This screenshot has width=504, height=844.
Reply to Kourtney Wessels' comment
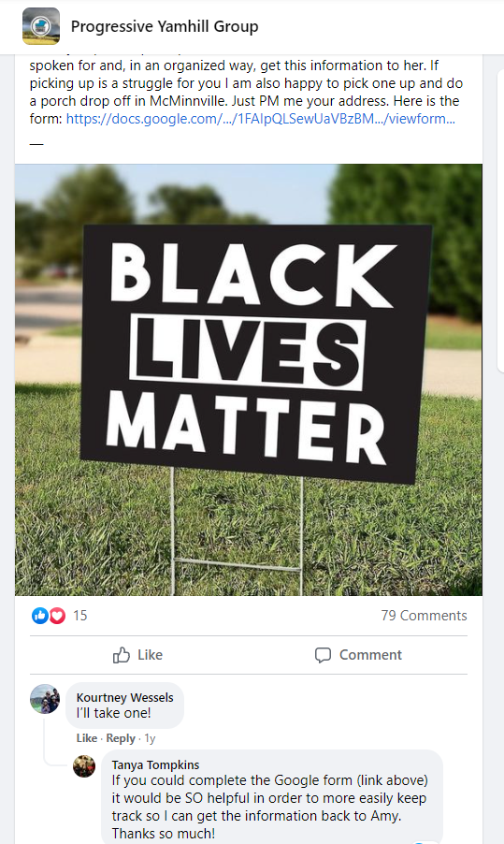(x=121, y=738)
